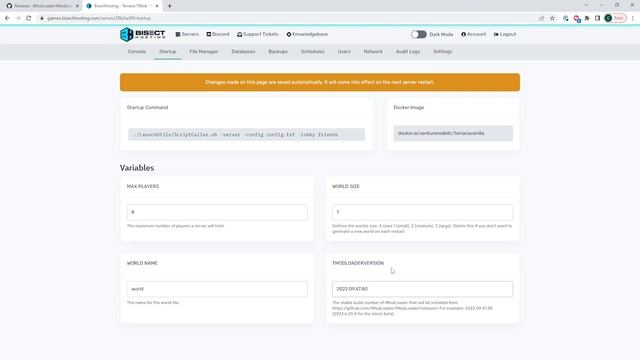
Task: Click Logout in the header
Action: (505, 34)
